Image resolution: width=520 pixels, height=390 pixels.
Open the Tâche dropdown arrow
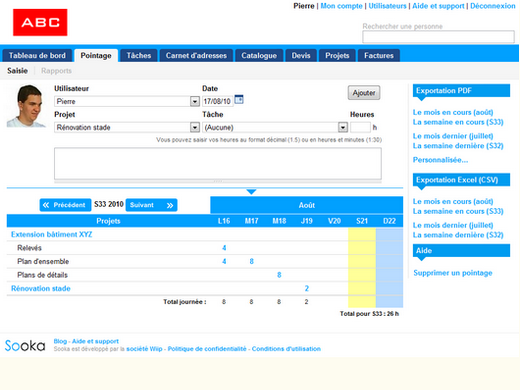click(x=343, y=127)
